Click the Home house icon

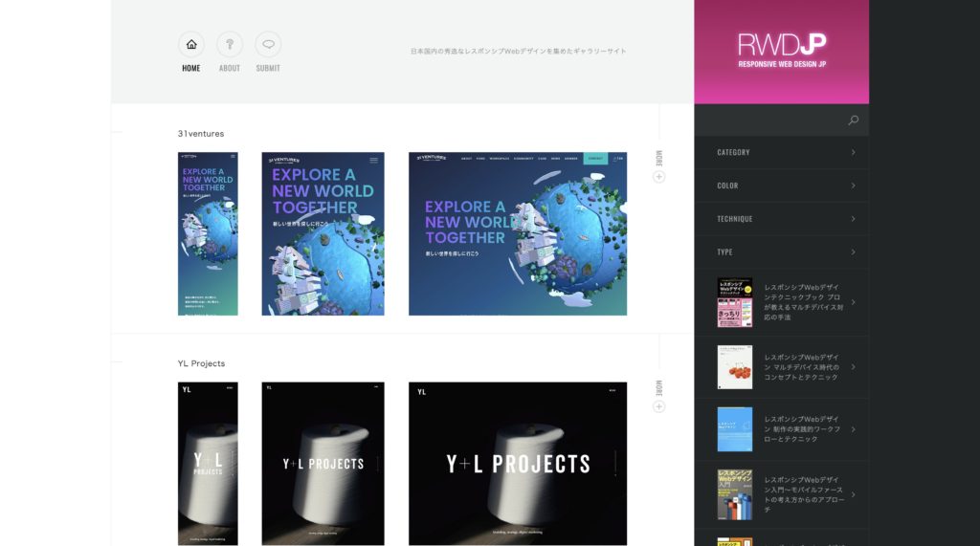(191, 44)
